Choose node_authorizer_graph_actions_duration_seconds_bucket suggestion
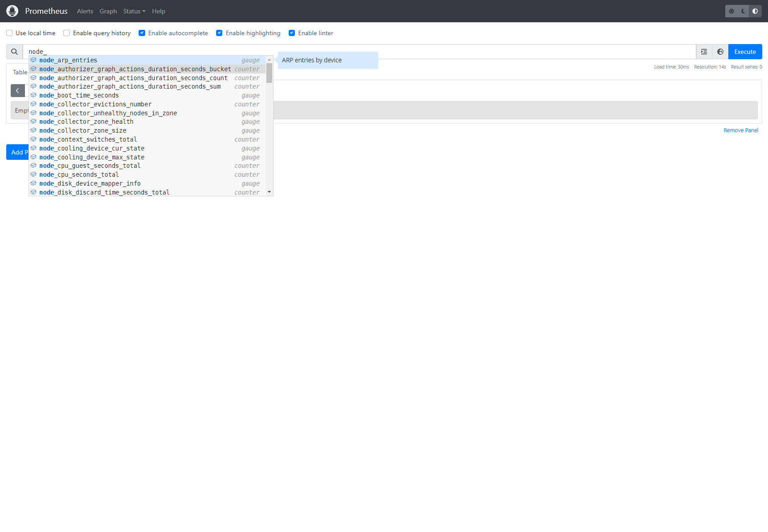The image size is (768, 532). click(147, 69)
